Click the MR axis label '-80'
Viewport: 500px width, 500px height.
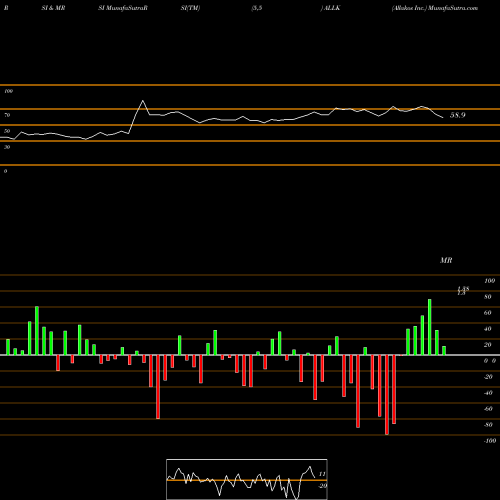[488, 425]
